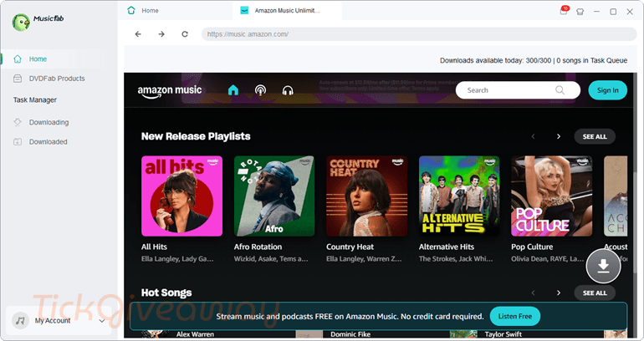Screen dimensions: 644x341
Task: Open the Amazon Music library headphones icon
Action: pyautogui.click(x=288, y=90)
